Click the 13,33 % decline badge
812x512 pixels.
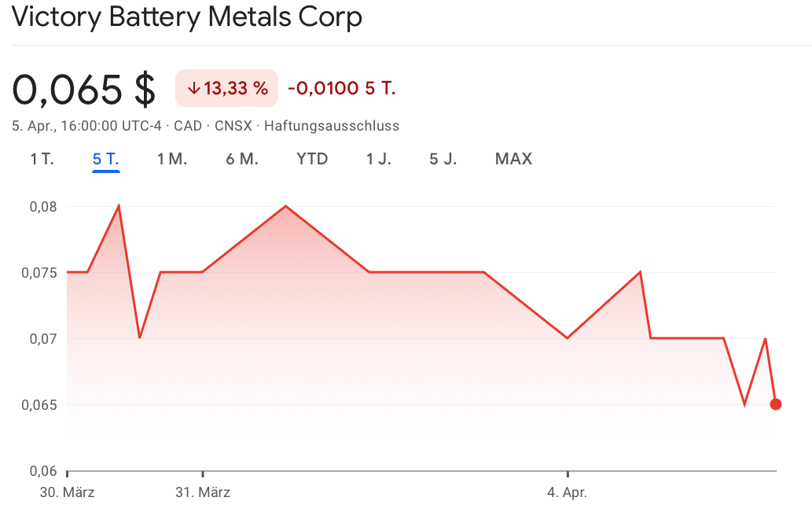(x=226, y=88)
